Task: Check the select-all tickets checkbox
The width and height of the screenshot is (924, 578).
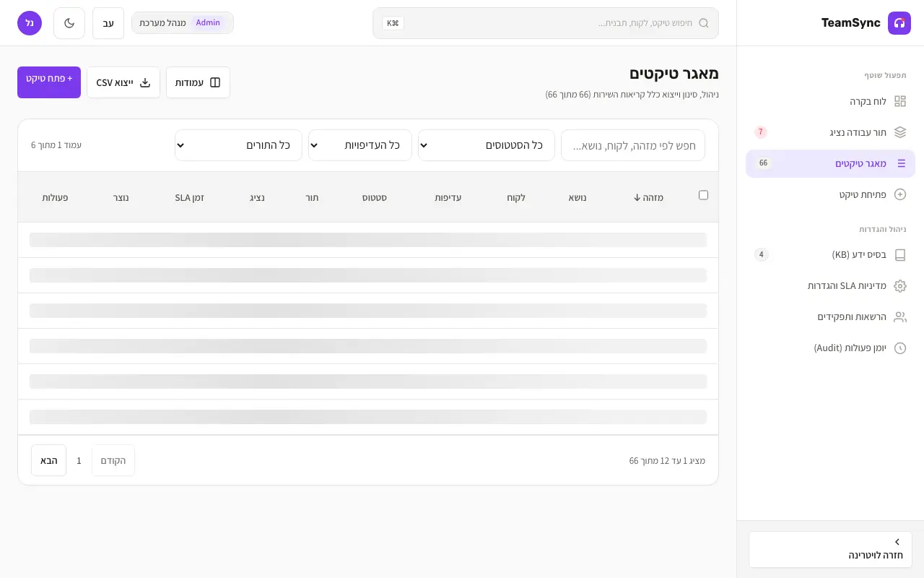Action: tap(704, 195)
